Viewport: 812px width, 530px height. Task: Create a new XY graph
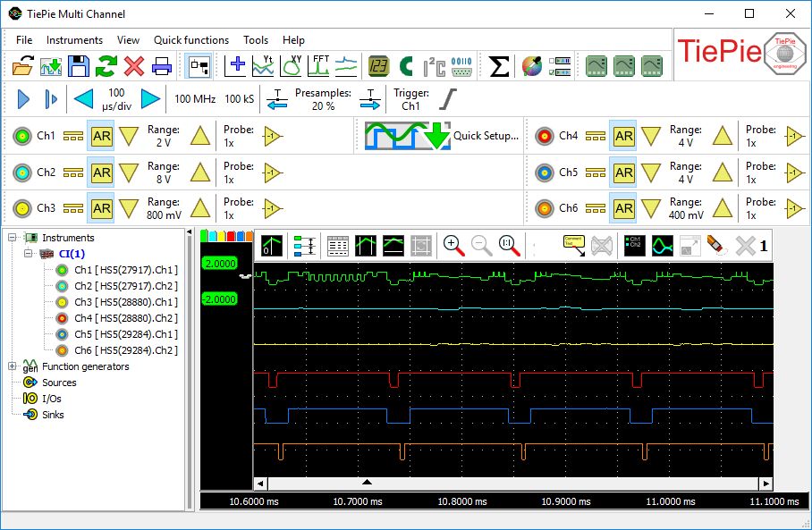[292, 66]
